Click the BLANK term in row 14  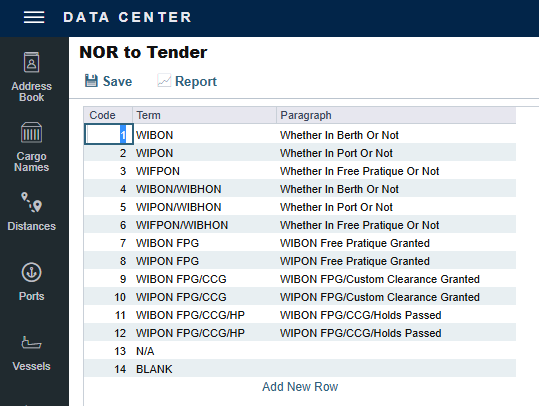[154, 369]
